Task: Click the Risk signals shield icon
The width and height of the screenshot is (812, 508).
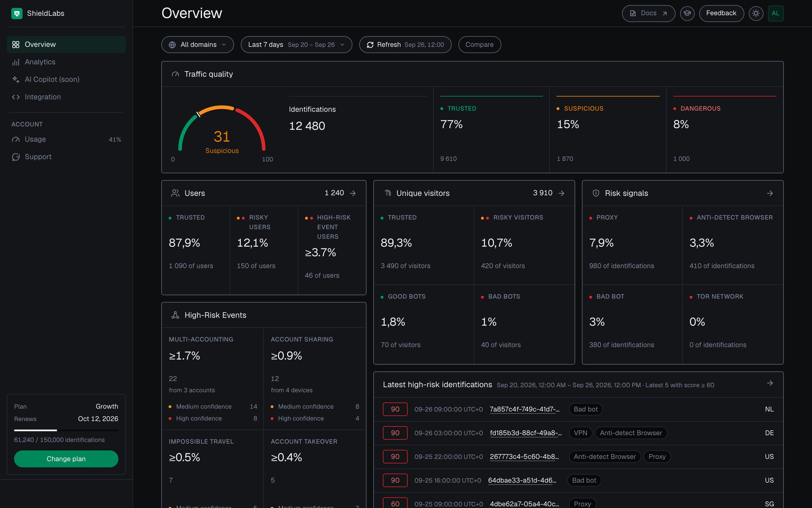Action: point(596,193)
